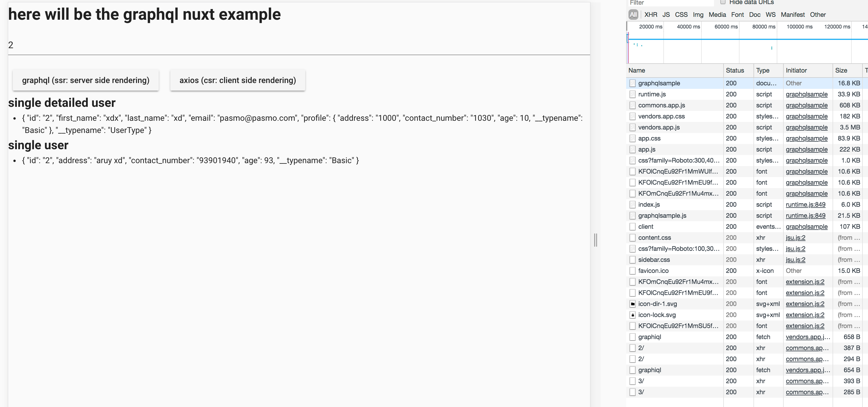
Task: Open the graphqlsample initiator link for app.js
Action: [x=807, y=149]
